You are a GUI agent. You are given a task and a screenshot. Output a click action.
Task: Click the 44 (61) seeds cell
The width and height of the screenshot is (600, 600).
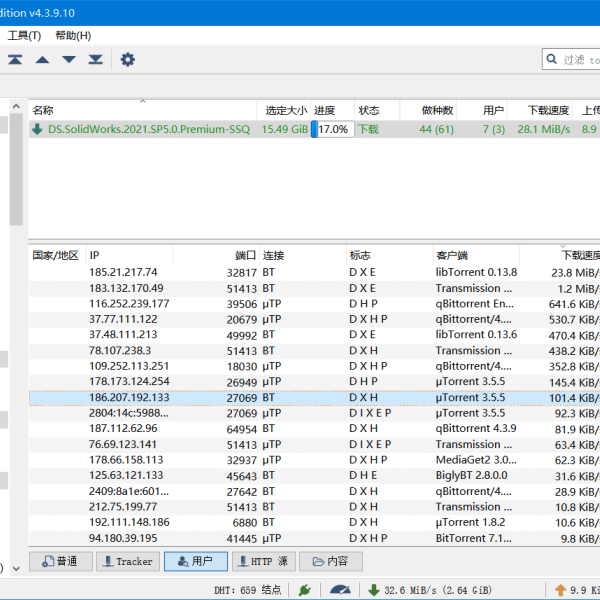(x=437, y=129)
